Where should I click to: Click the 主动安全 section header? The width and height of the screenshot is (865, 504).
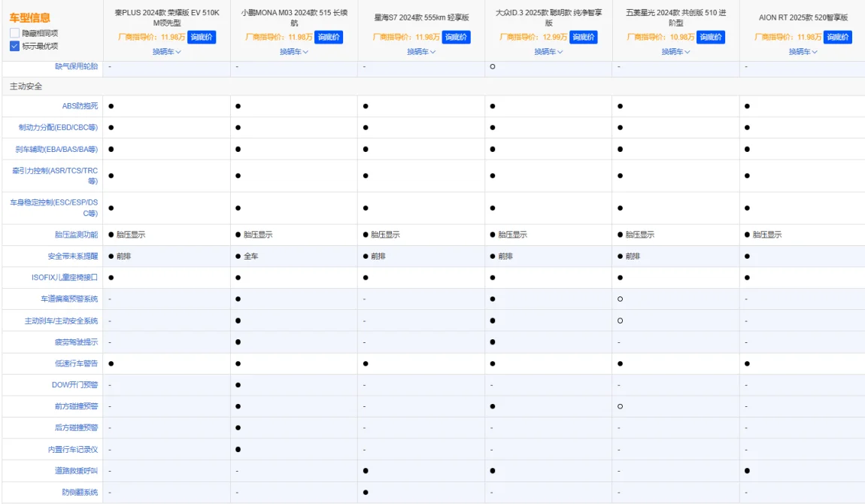coord(26,87)
